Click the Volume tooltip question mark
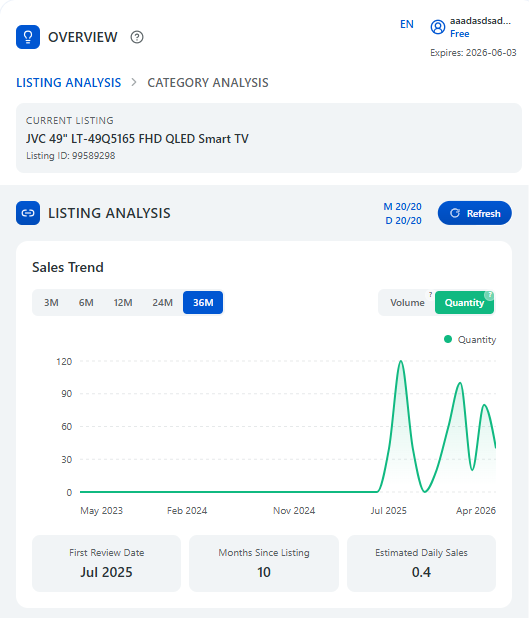The image size is (529, 618). [430, 294]
